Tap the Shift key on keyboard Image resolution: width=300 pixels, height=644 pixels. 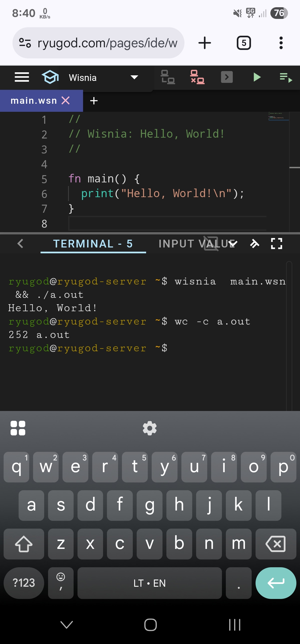point(24,544)
